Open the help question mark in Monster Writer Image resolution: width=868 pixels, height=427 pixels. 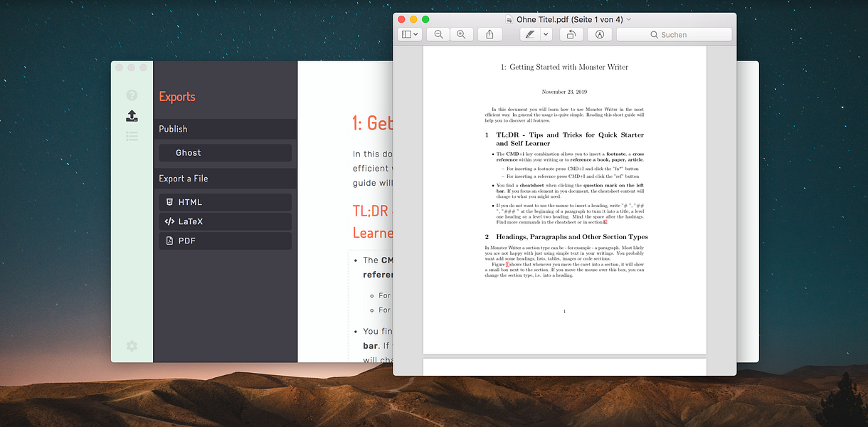132,95
